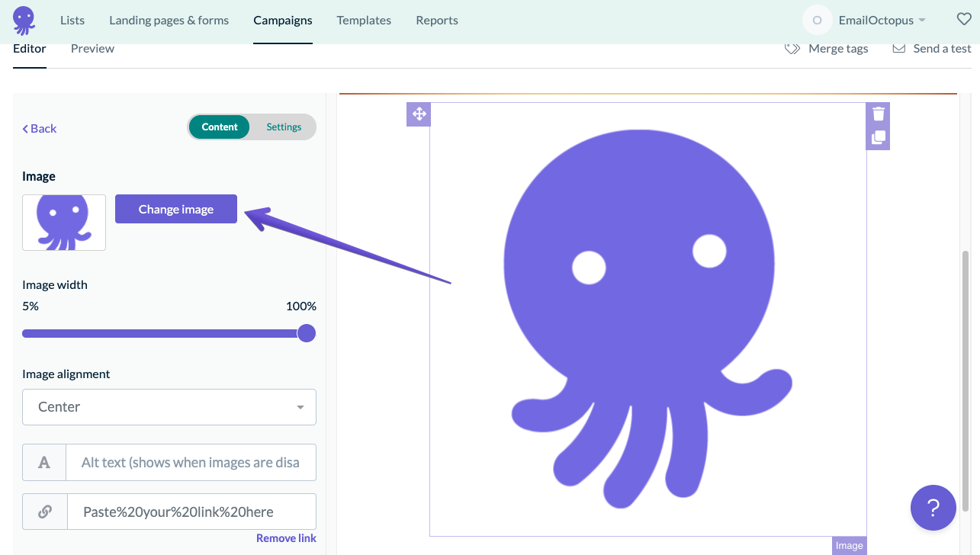Click the link chain icon
This screenshot has height=555, width=980.
click(45, 512)
